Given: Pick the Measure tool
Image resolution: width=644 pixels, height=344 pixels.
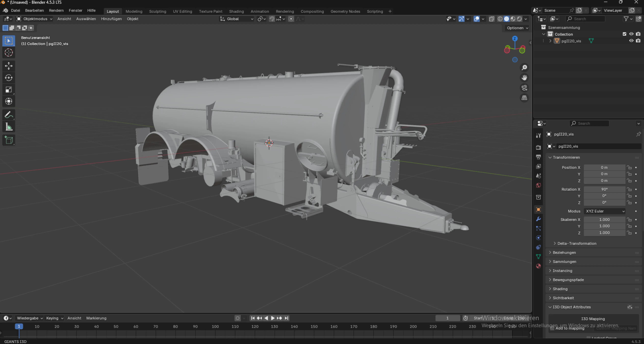Looking at the screenshot, I should 9,127.
